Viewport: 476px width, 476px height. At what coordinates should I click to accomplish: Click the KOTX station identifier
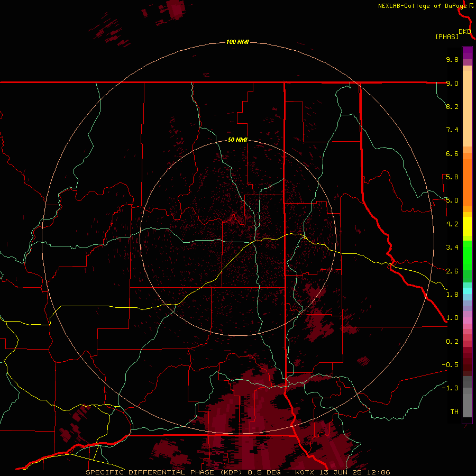coord(305,472)
